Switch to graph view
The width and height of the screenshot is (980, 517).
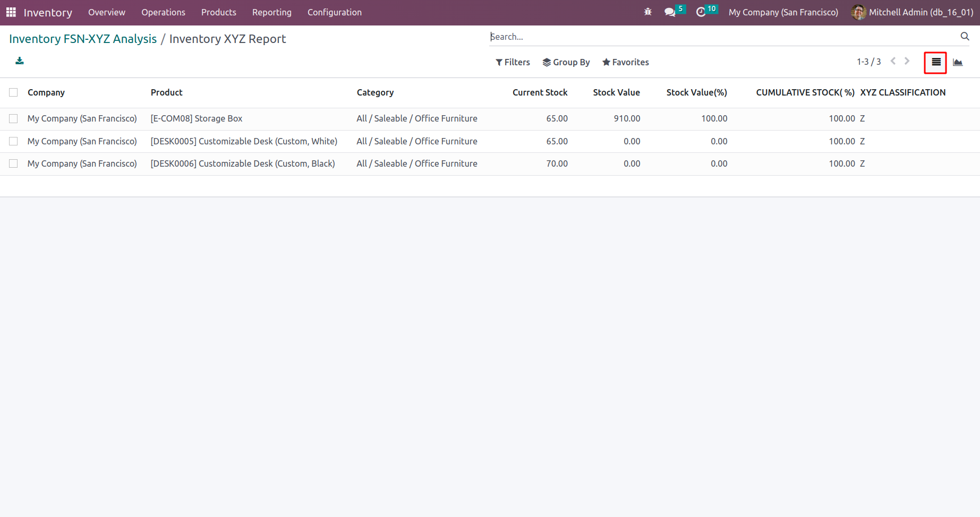(x=958, y=63)
